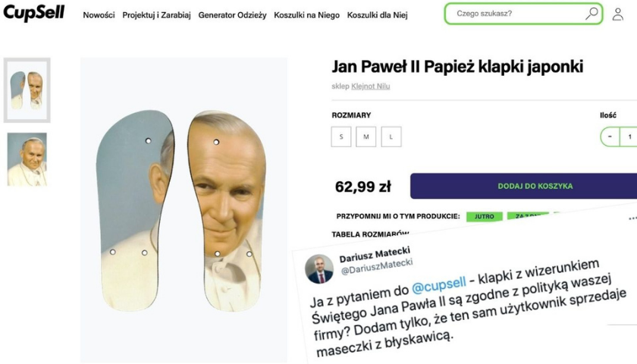This screenshot has height=364, width=637.
Task: Focus the Czego szukasz search field
Action: pos(516,14)
